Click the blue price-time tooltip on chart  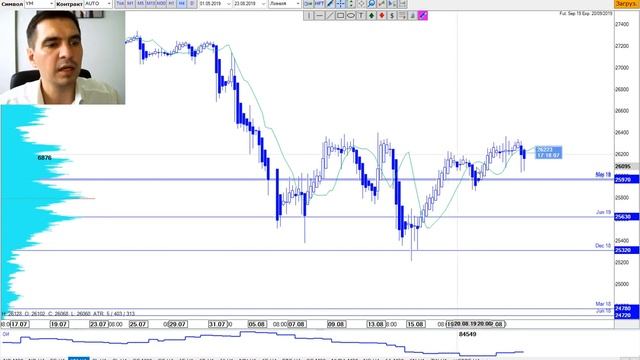point(549,153)
